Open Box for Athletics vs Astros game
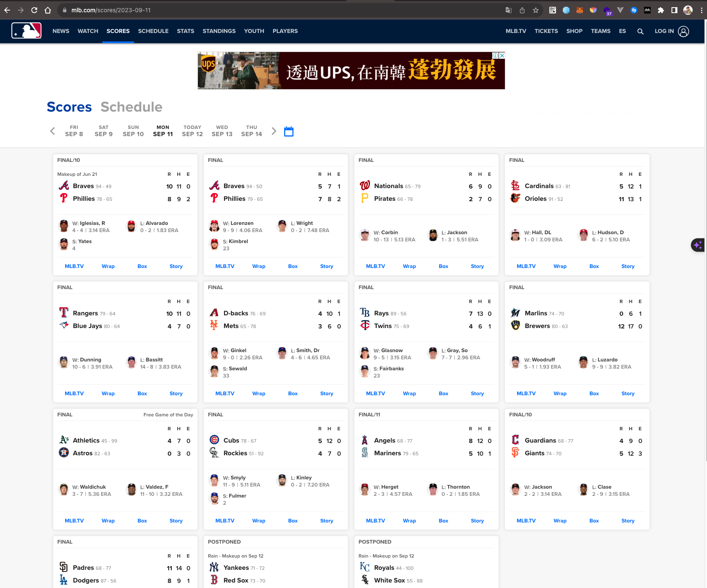Screen dimensions: 707x588 (142, 521)
